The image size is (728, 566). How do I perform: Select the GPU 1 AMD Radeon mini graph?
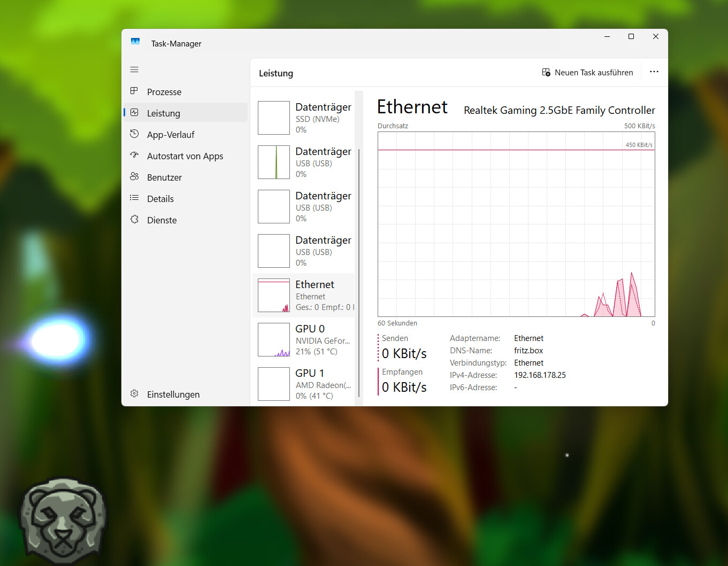(274, 384)
